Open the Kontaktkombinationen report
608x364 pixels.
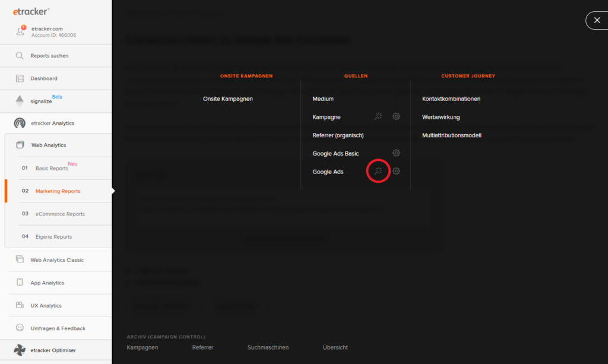451,99
